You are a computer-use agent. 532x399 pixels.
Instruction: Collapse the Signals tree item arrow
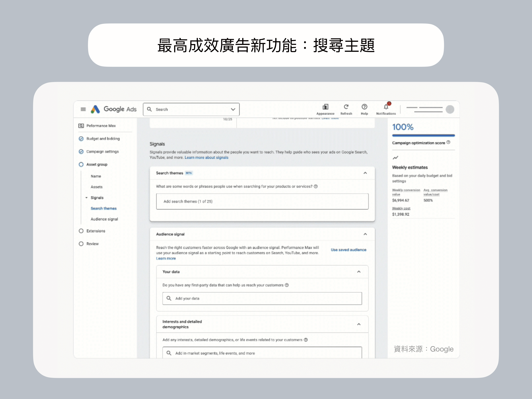(x=86, y=198)
